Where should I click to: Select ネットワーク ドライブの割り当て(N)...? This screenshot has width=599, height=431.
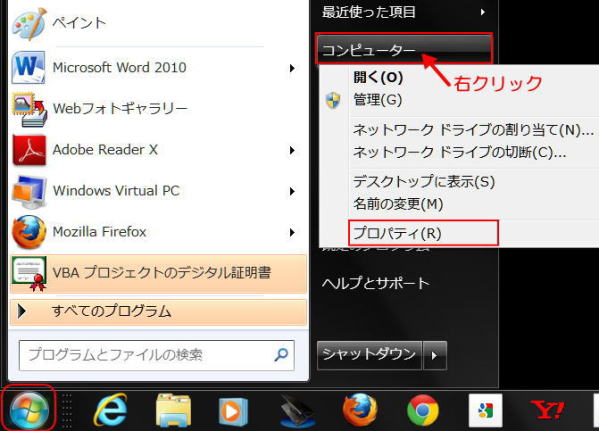[x=473, y=130]
